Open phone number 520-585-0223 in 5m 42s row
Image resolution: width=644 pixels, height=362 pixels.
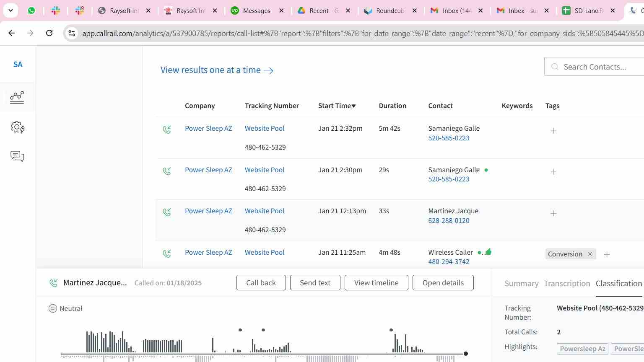click(449, 138)
